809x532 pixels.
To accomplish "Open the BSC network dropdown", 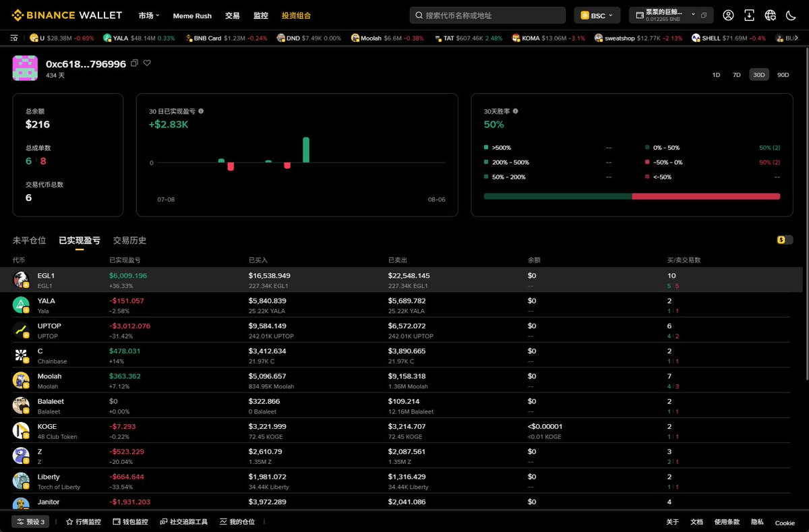I will (x=597, y=15).
